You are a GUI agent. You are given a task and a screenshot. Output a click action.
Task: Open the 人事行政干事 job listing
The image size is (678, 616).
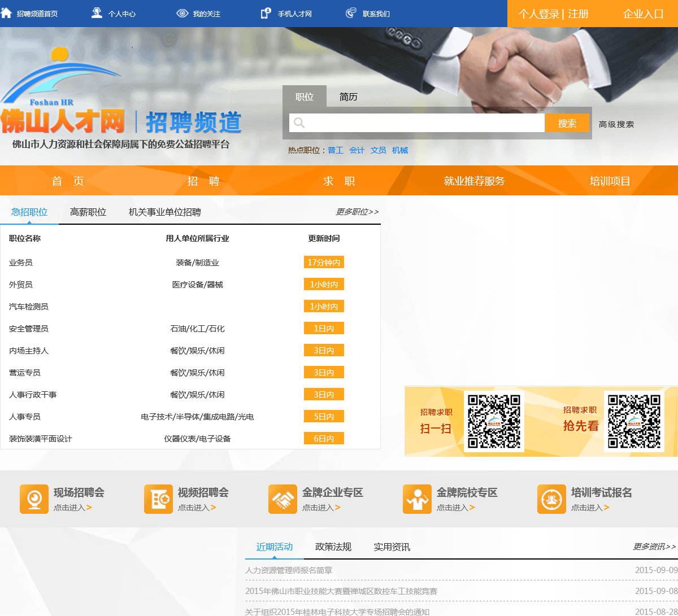[33, 395]
